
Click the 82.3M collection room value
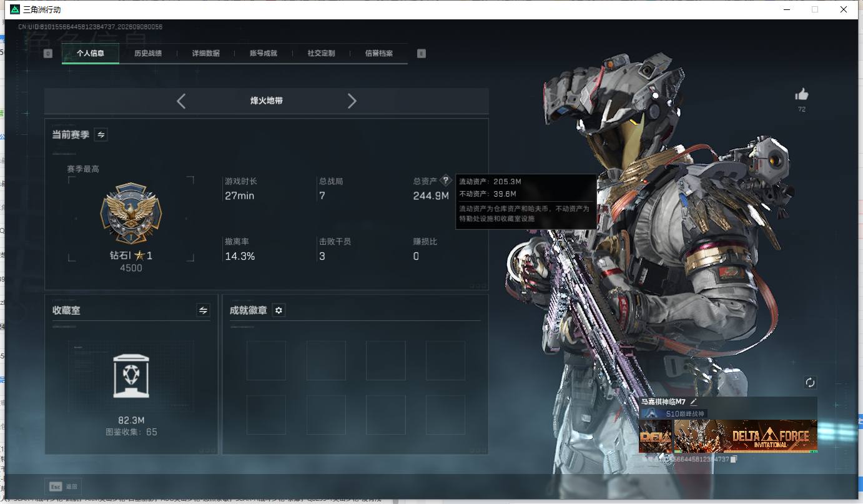click(131, 420)
